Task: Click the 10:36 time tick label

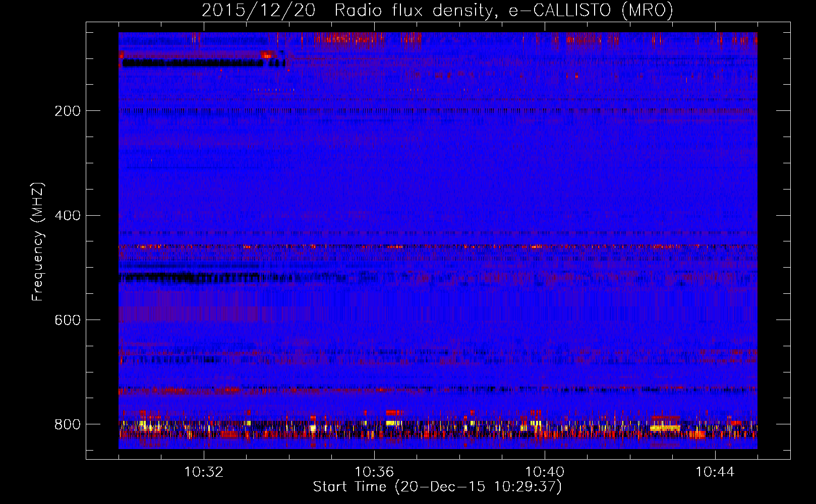Action: 374,472
